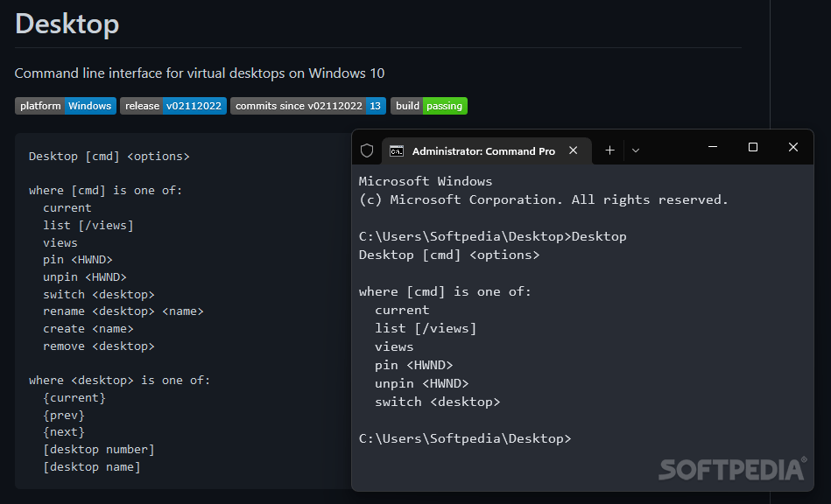Click 'switch <desktop>' in the terminal output
The height and width of the screenshot is (504, 831).
pyautogui.click(x=437, y=402)
